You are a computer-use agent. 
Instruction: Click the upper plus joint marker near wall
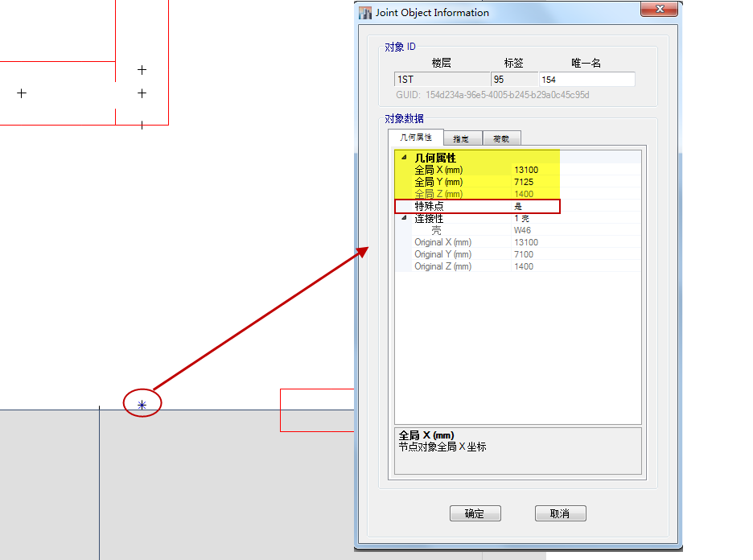pyautogui.click(x=142, y=70)
